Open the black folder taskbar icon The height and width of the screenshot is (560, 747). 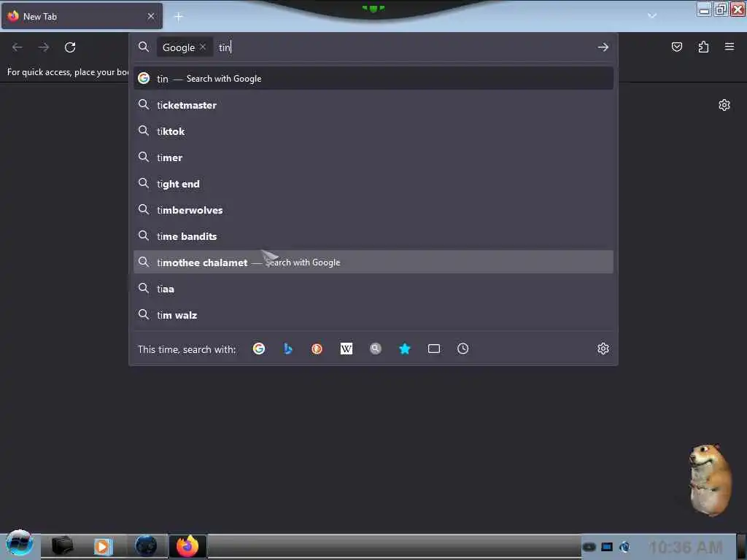click(x=62, y=545)
